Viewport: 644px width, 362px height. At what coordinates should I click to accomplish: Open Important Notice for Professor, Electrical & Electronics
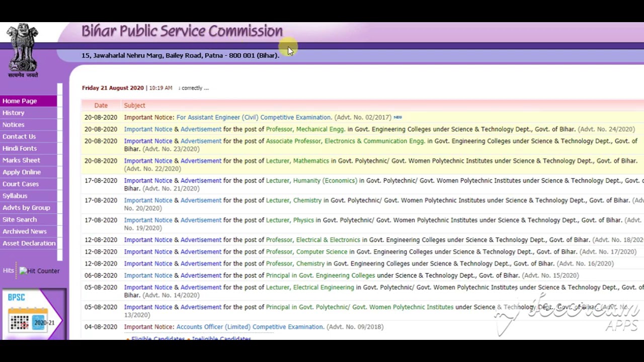coord(148,240)
